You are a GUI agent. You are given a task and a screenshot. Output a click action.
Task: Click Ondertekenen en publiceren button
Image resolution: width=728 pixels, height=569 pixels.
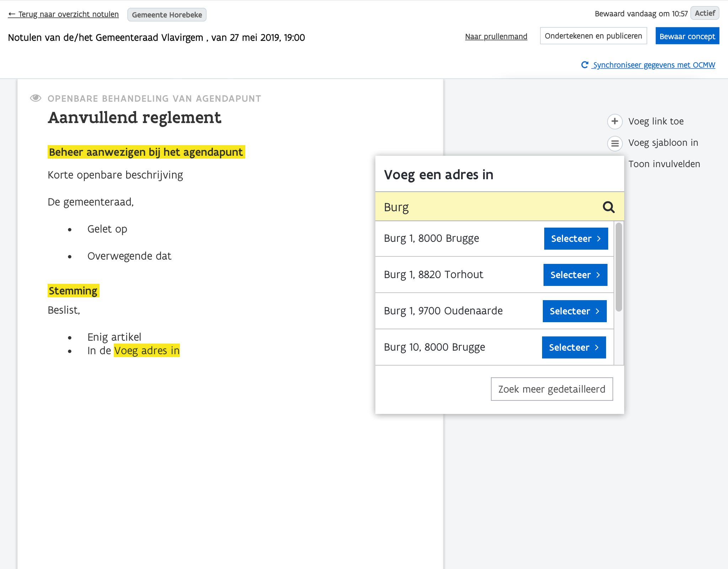593,36
